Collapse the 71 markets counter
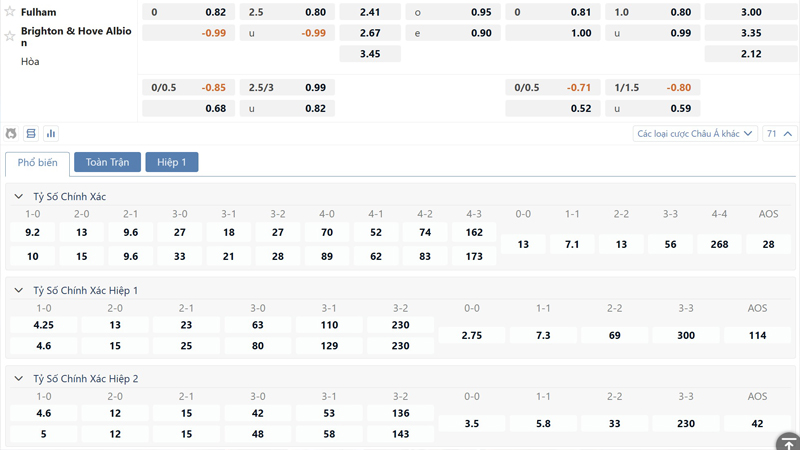 coord(779,133)
